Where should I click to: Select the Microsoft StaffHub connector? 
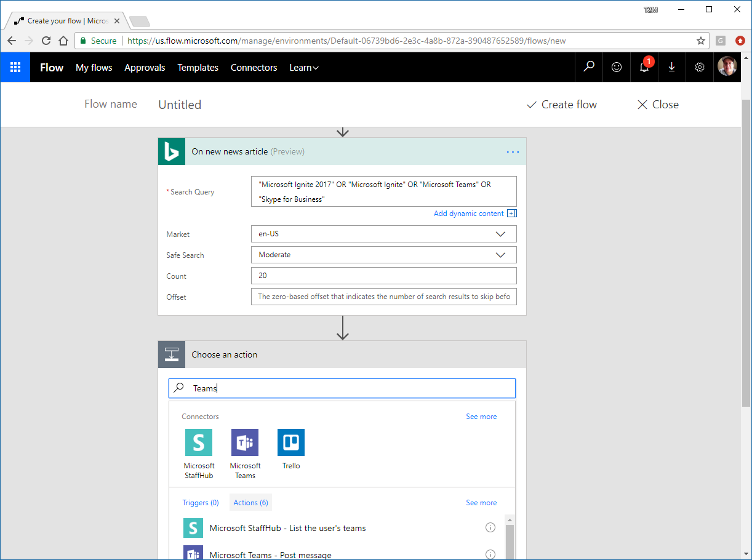198,442
